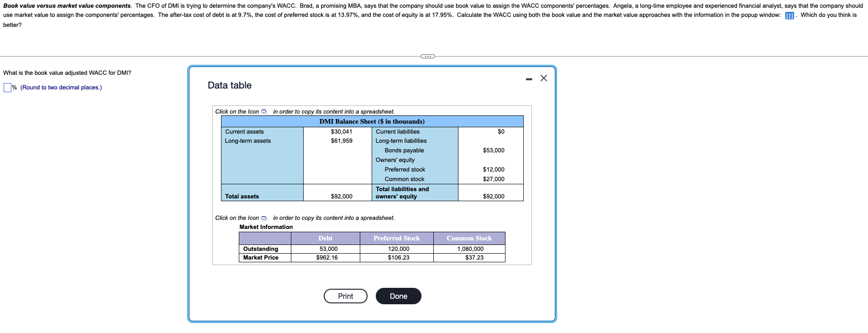Select Current assets value $30,041
The height and width of the screenshot is (333, 868).
(342, 132)
